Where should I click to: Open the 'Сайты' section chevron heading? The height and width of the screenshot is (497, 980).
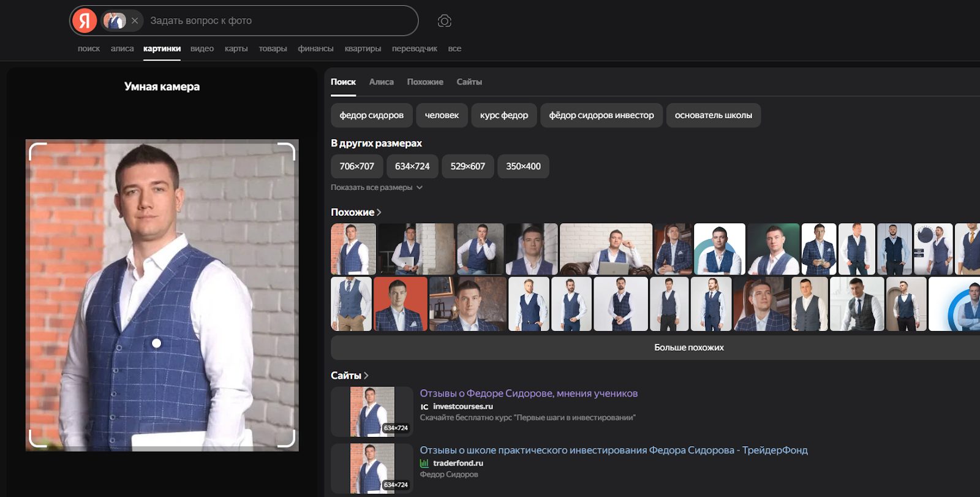[349, 376]
